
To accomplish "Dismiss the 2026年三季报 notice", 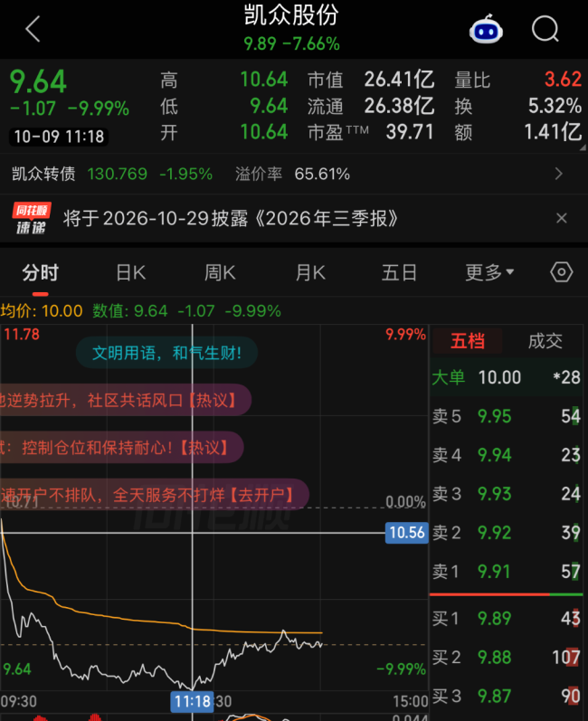I will coord(562,218).
